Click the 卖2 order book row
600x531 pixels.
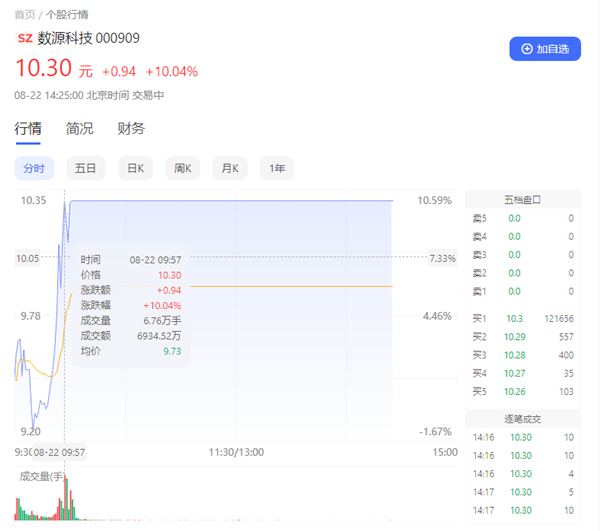(523, 273)
